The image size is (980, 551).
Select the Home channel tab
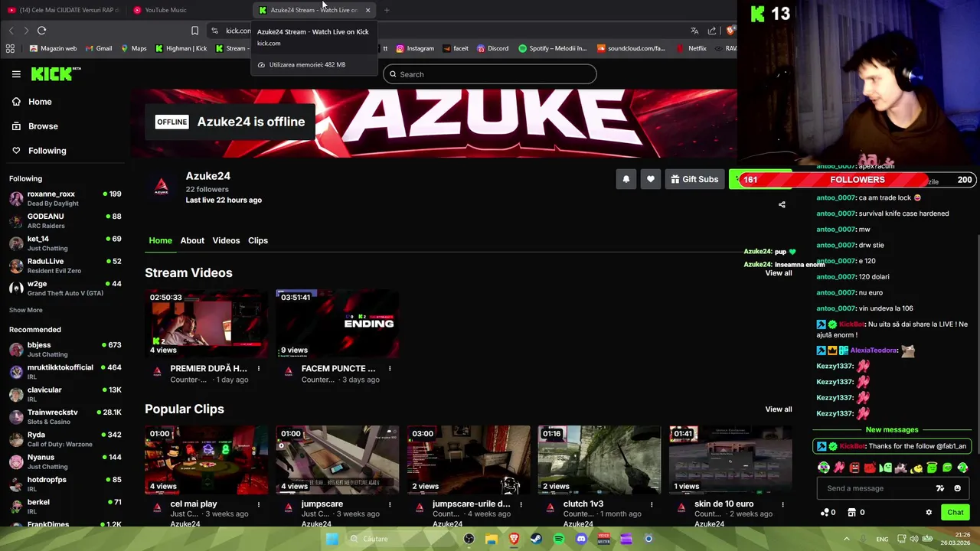click(160, 240)
